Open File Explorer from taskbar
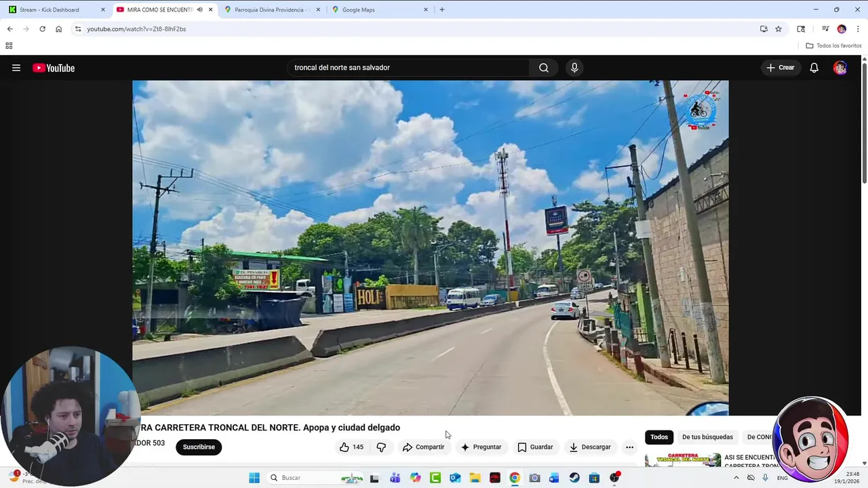This screenshot has height=488, width=868. tap(475, 478)
